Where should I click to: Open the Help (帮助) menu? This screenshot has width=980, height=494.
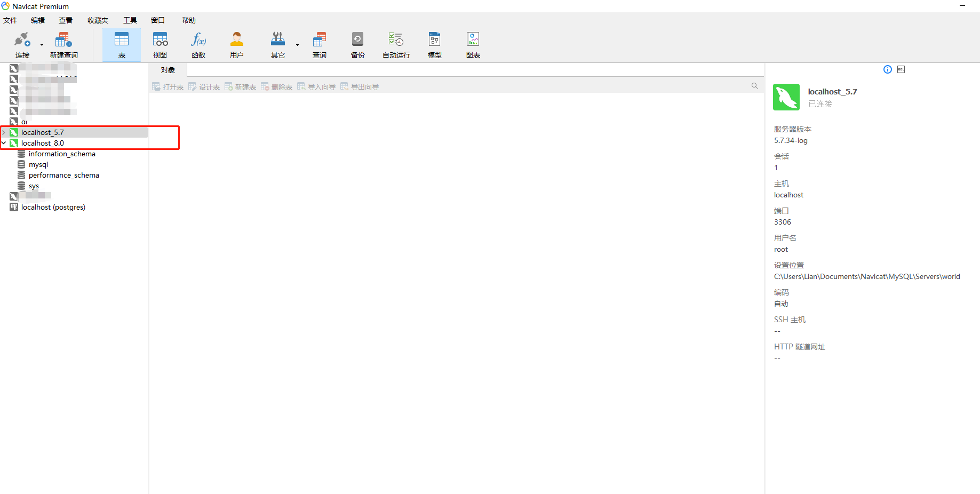tap(189, 20)
